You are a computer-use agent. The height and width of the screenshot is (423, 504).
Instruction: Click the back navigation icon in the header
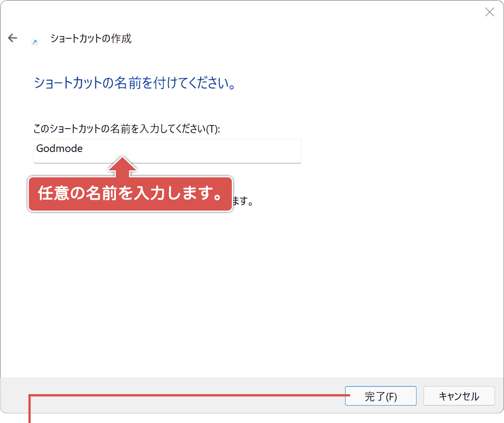pyautogui.click(x=12, y=38)
